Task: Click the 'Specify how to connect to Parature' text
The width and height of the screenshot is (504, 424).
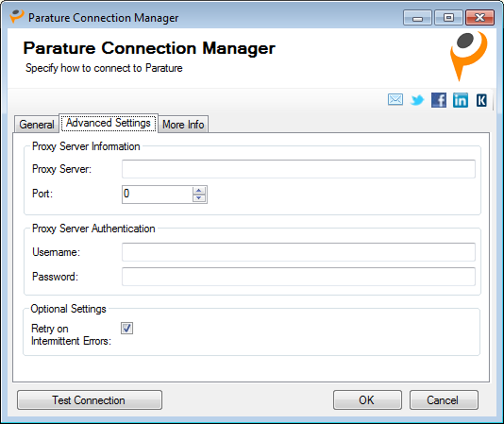Action: (x=104, y=68)
